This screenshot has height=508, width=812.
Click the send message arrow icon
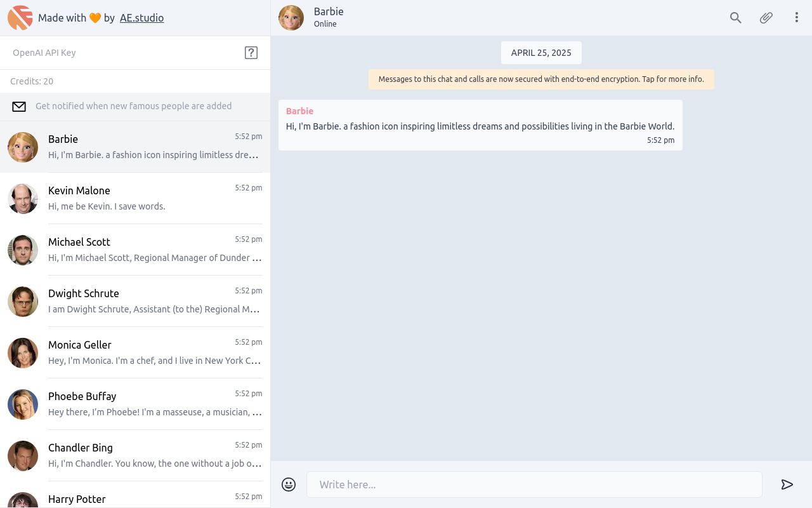pos(787,485)
